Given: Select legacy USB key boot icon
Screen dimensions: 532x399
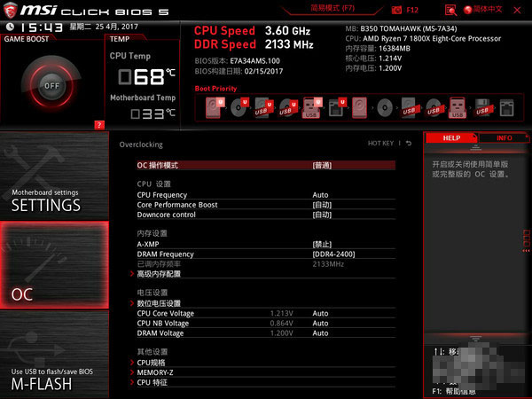Looking at the screenshot, I should [458, 107].
